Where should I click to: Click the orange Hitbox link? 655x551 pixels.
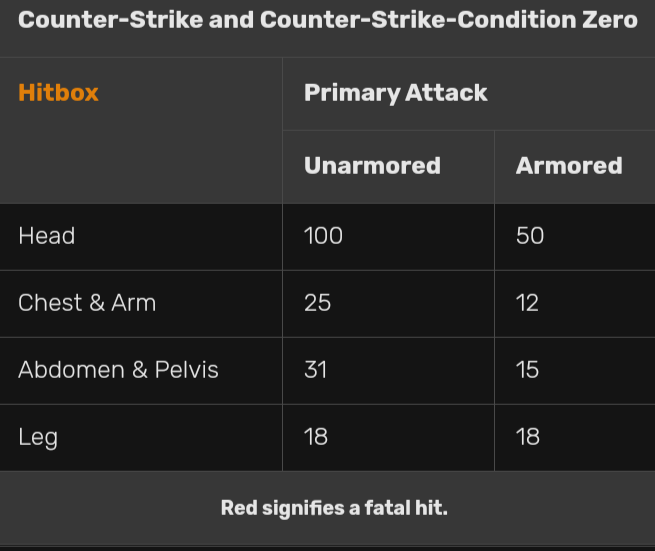click(x=58, y=93)
